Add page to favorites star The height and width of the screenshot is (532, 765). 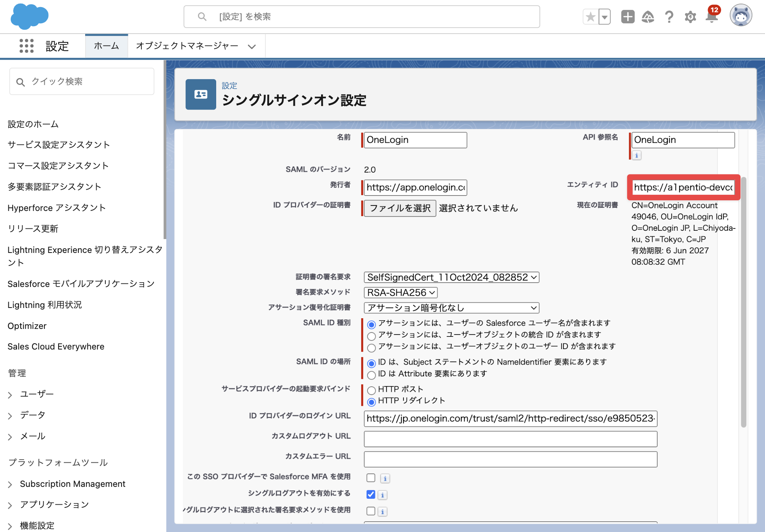[x=590, y=17]
